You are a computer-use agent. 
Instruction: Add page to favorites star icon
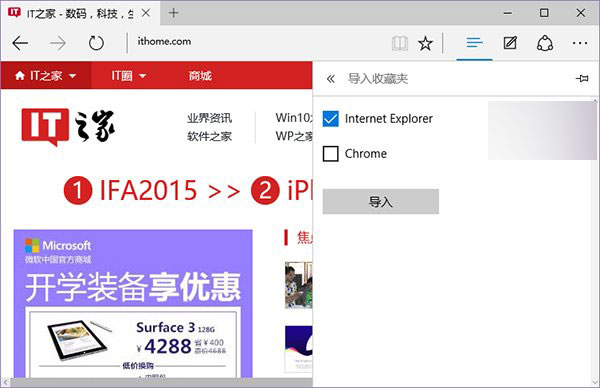[x=425, y=43]
